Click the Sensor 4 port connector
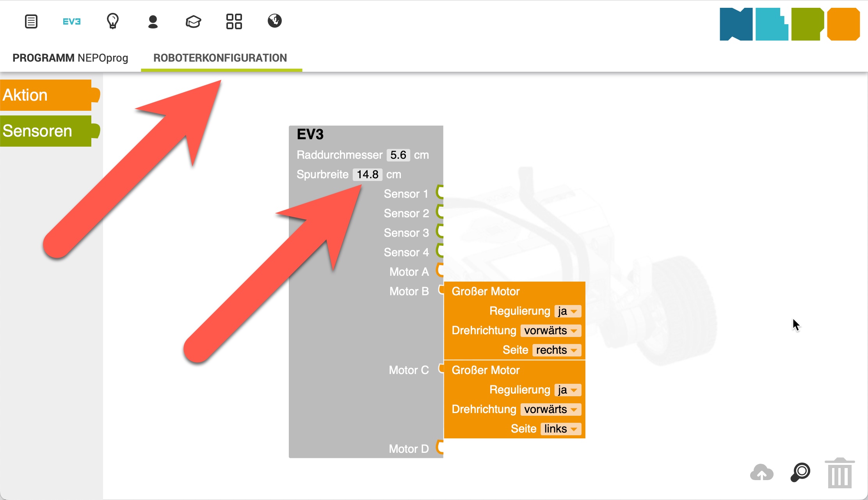This screenshot has height=500, width=868. click(440, 250)
